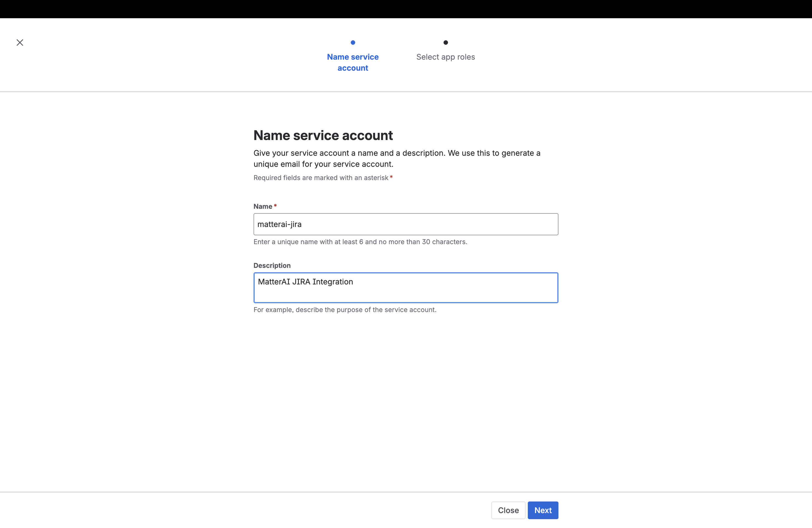The width and height of the screenshot is (812, 528).
Task: Click the required fields asterisk note
Action: (x=323, y=178)
